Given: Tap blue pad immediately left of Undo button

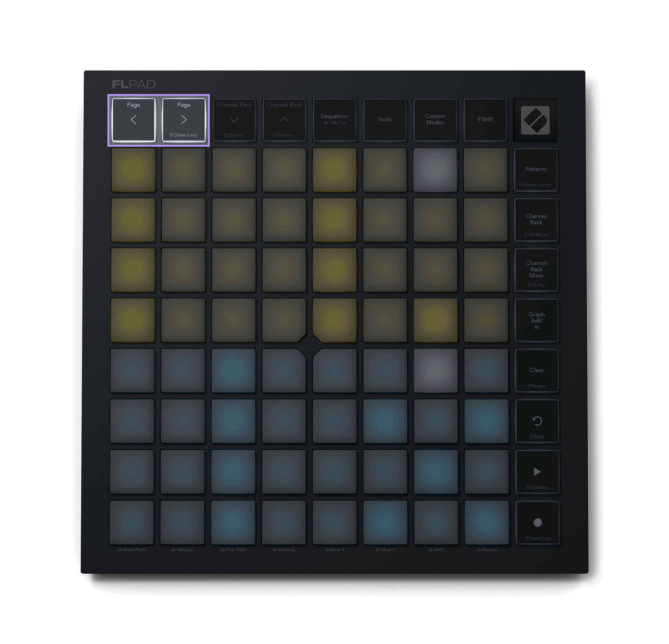Looking at the screenshot, I should pos(486,421).
